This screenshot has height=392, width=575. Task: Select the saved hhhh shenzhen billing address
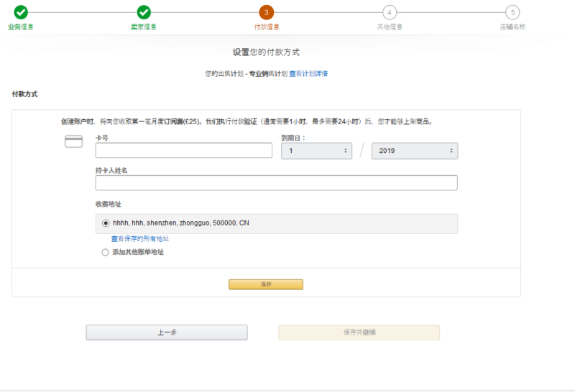pyautogui.click(x=277, y=223)
